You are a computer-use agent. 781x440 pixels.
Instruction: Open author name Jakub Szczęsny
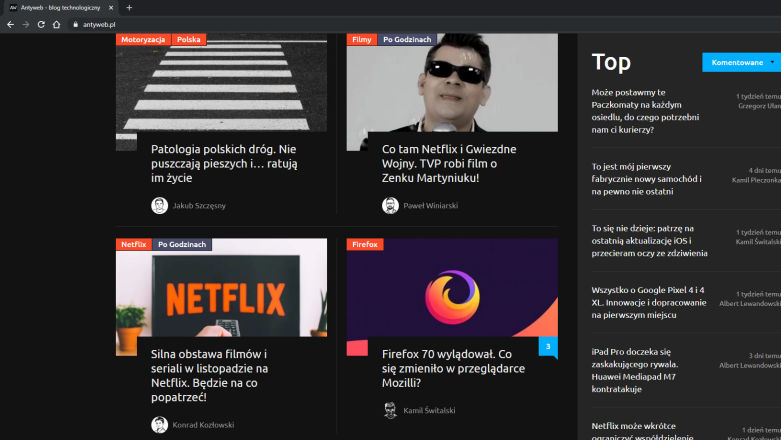199,205
